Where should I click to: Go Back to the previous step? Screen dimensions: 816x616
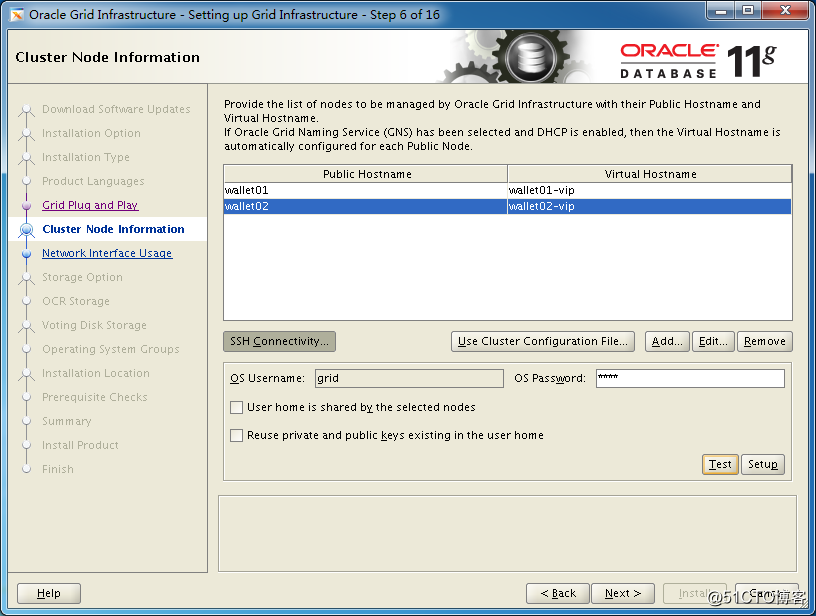pyautogui.click(x=558, y=593)
